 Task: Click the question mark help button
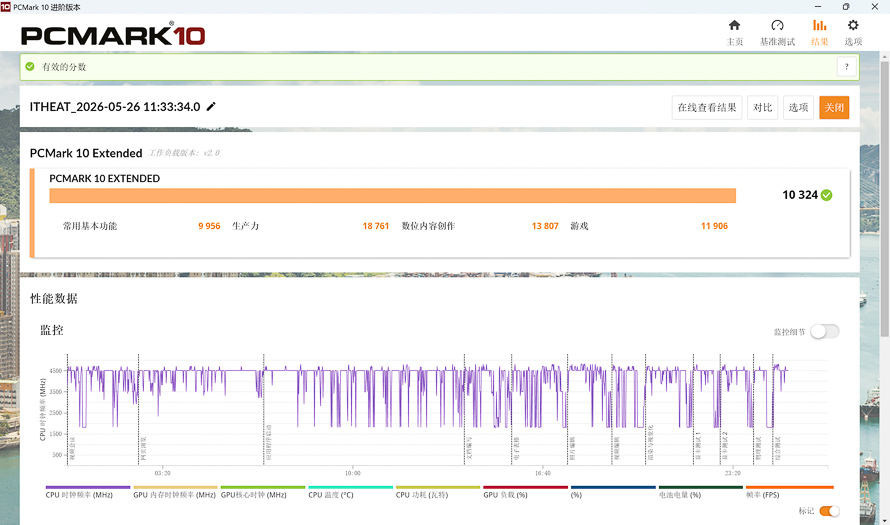[846, 67]
